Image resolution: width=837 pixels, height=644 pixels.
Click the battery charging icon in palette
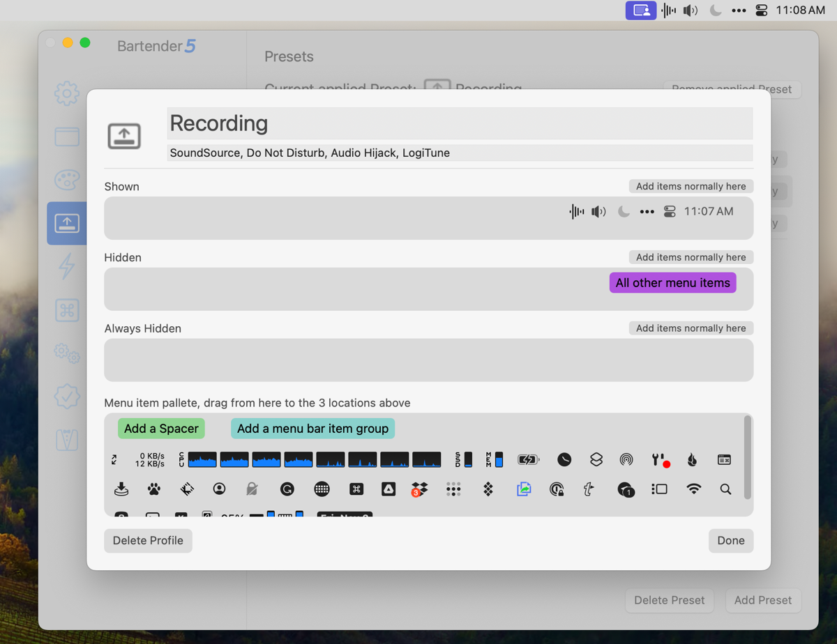tap(528, 460)
